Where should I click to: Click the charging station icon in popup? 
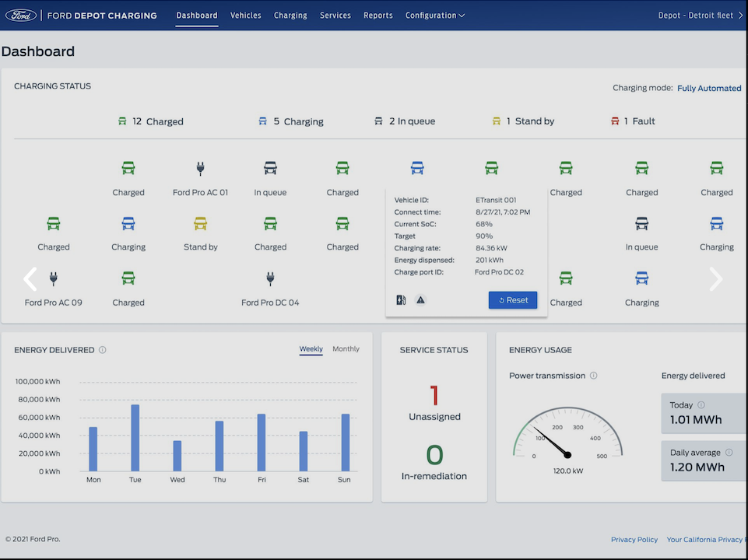coord(401,300)
